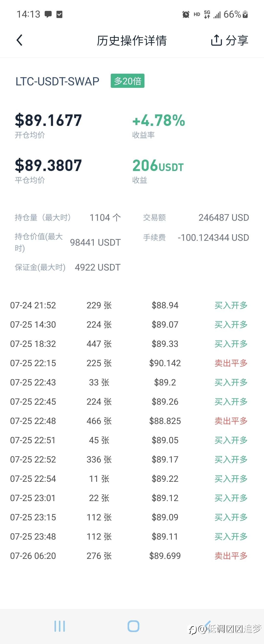Tap the 5G signal status icon
The image size is (264, 644).
pos(207,14)
